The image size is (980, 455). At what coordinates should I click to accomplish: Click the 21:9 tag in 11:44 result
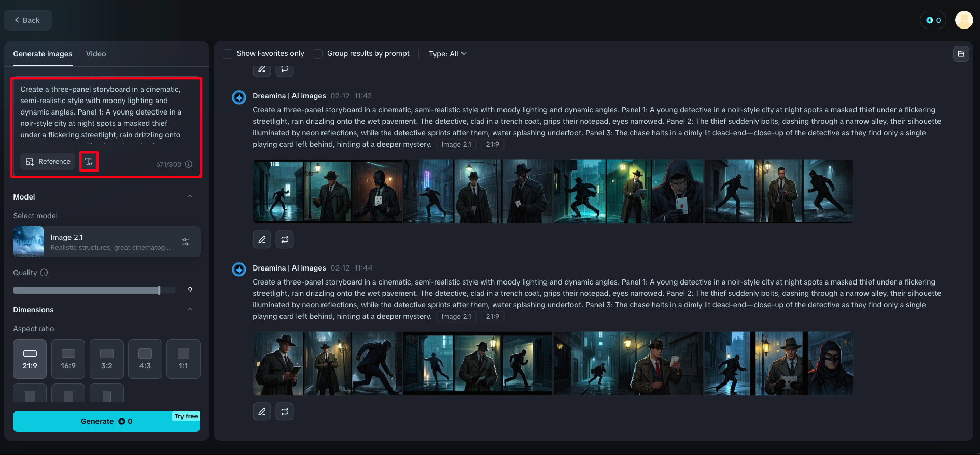point(493,317)
